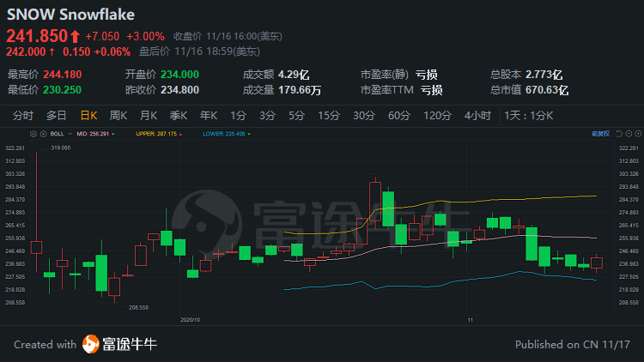Image resolution: width=644 pixels, height=362 pixels.
Task: Click the 昨收价 234.800 value
Action: 179,90
